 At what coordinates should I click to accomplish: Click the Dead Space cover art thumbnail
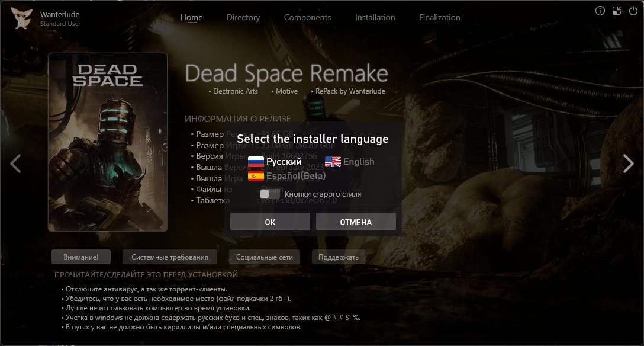108,142
